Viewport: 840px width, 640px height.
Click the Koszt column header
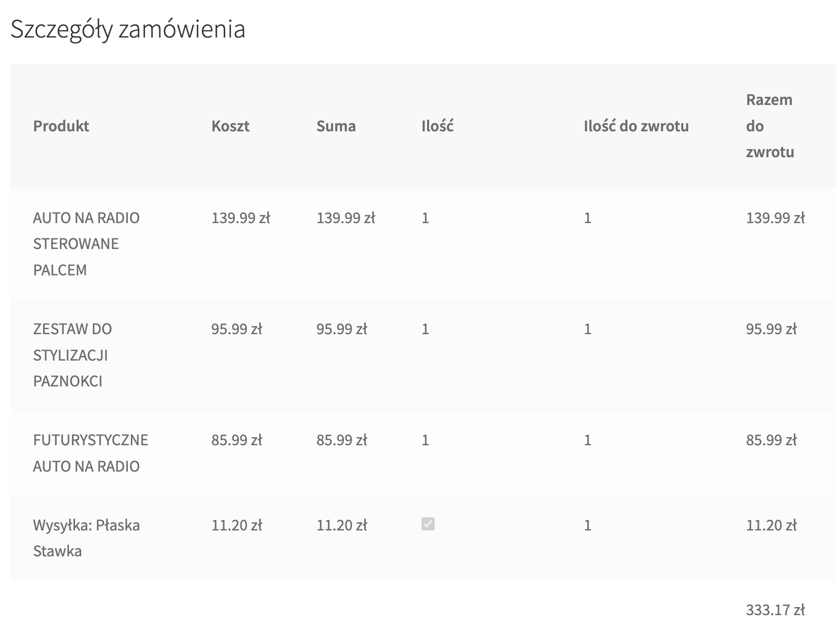coord(230,126)
